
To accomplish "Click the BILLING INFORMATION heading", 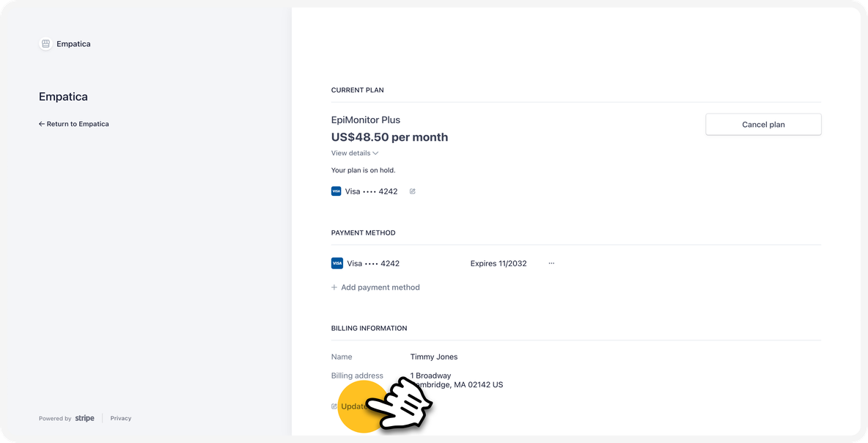I will 369,329.
